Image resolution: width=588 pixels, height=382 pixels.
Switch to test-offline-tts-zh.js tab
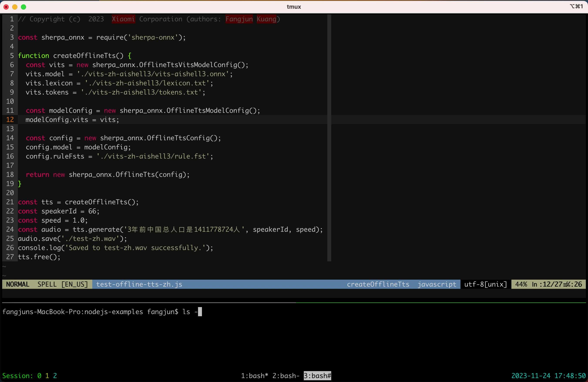(x=139, y=284)
